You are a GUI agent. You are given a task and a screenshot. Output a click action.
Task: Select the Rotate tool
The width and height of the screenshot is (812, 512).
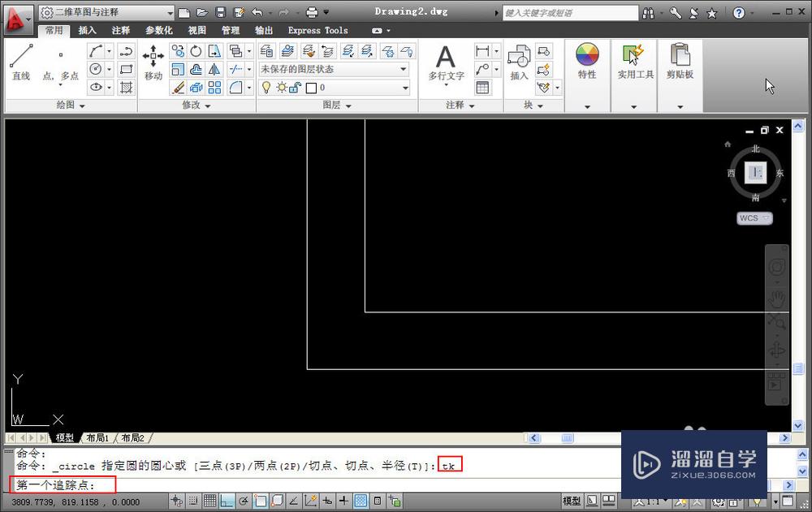coord(196,51)
